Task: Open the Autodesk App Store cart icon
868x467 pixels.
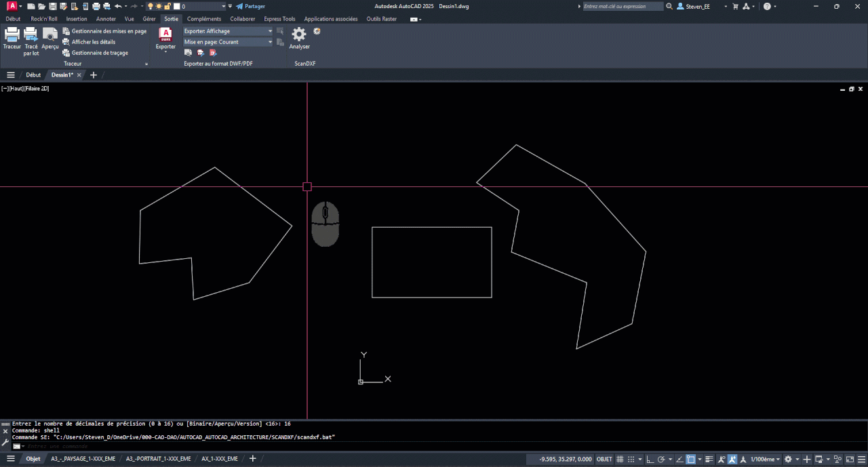Action: (735, 6)
